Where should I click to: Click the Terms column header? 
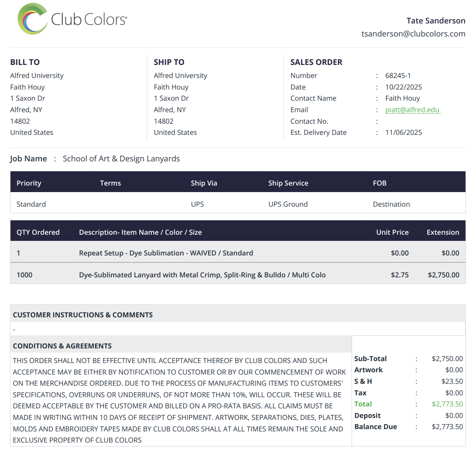point(110,183)
